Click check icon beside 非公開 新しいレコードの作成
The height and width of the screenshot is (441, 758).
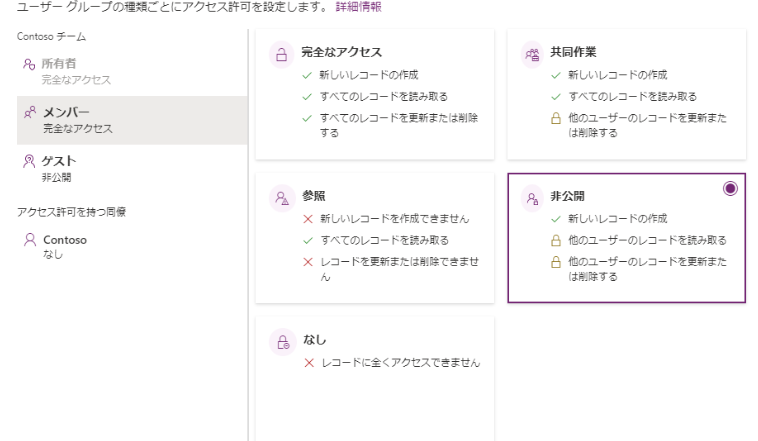coord(556,219)
